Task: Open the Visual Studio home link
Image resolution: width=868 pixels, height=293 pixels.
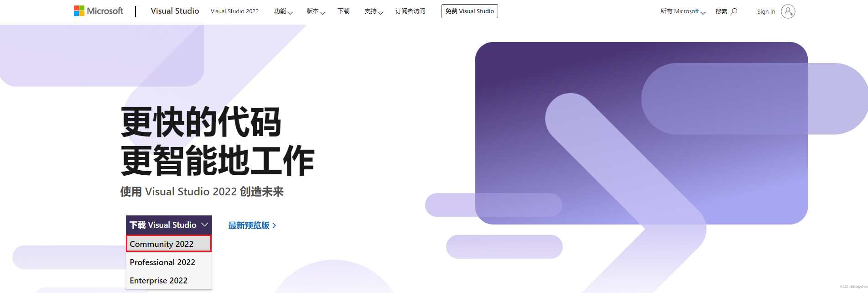Action: click(175, 11)
